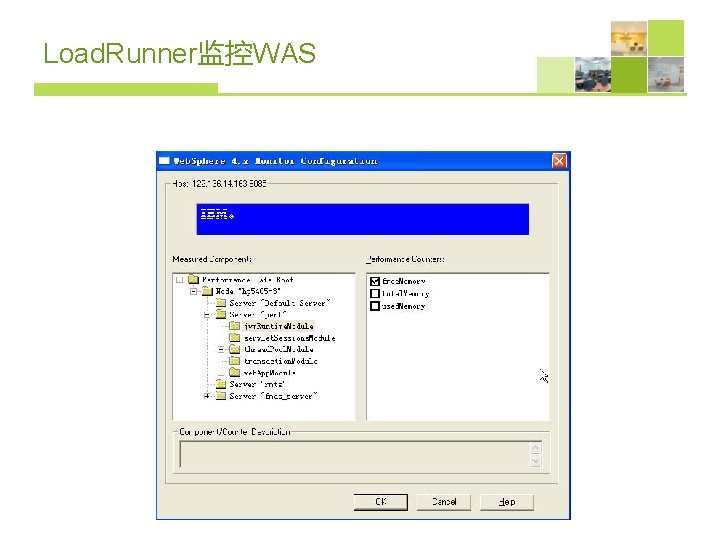Click the usedMemory counter label
The width and height of the screenshot is (720, 540).
(x=404, y=306)
